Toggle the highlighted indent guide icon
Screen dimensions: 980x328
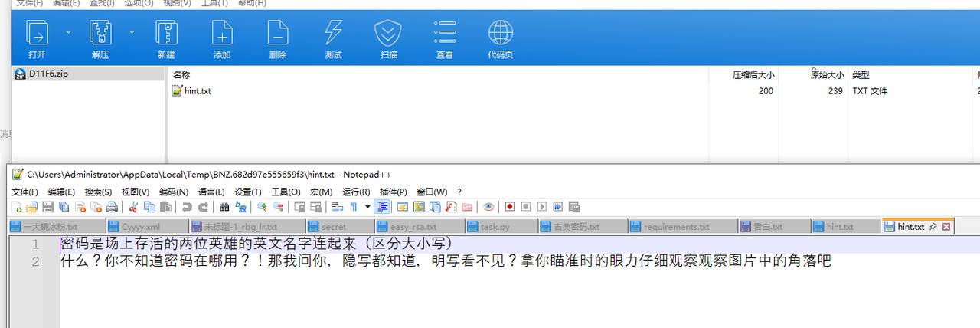[382, 207]
